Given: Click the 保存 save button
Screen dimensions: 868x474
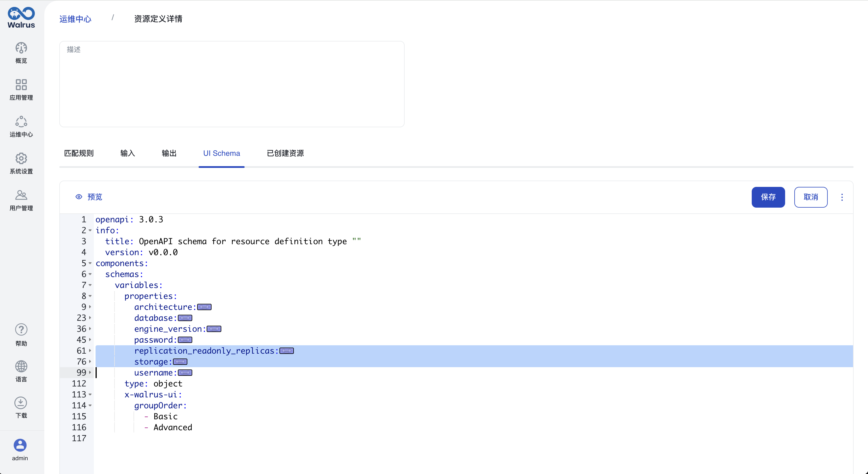Looking at the screenshot, I should 768,197.
